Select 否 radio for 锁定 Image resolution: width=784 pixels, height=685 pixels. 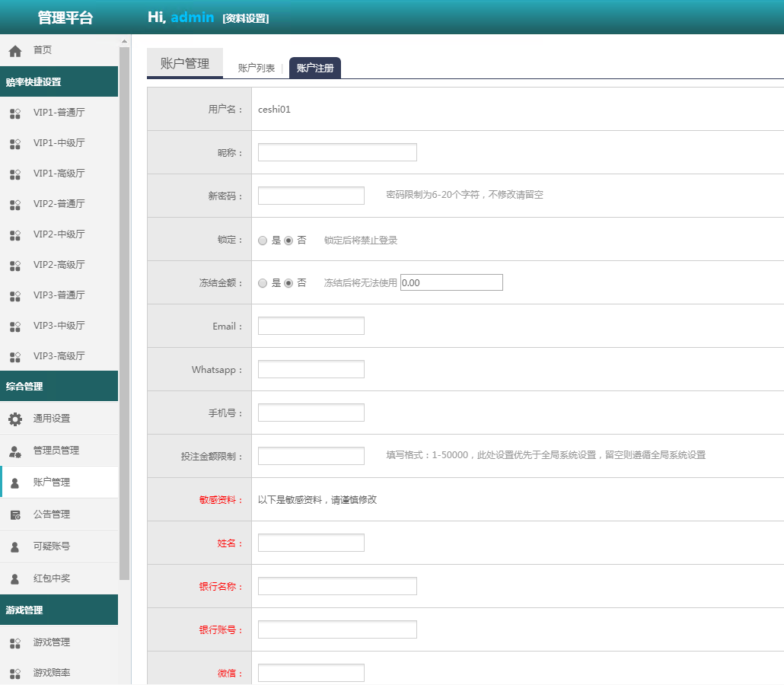(x=288, y=241)
